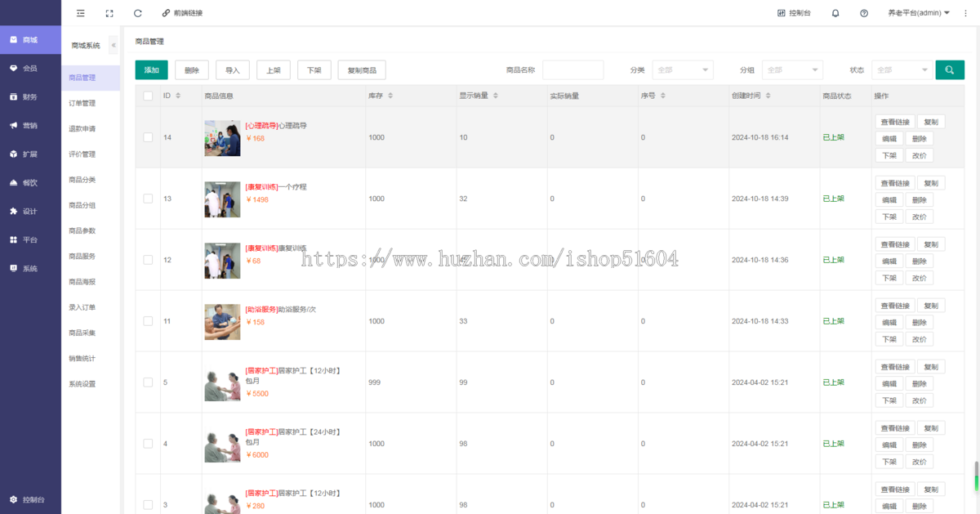The image size is (980, 514).
Task: Tick the select-all checkbox in the table header
Action: 148,96
